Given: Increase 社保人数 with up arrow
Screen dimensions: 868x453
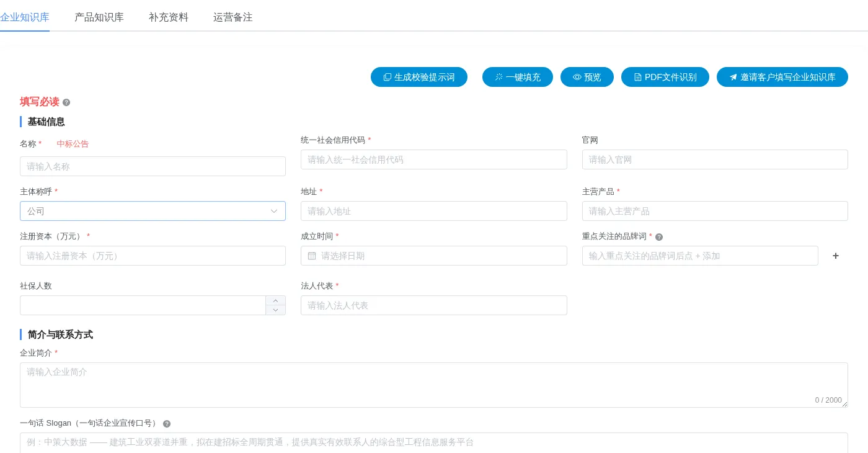Looking at the screenshot, I should click(x=276, y=300).
